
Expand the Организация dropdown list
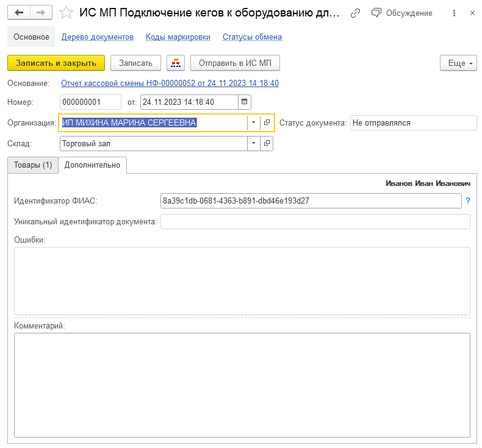pyautogui.click(x=253, y=123)
